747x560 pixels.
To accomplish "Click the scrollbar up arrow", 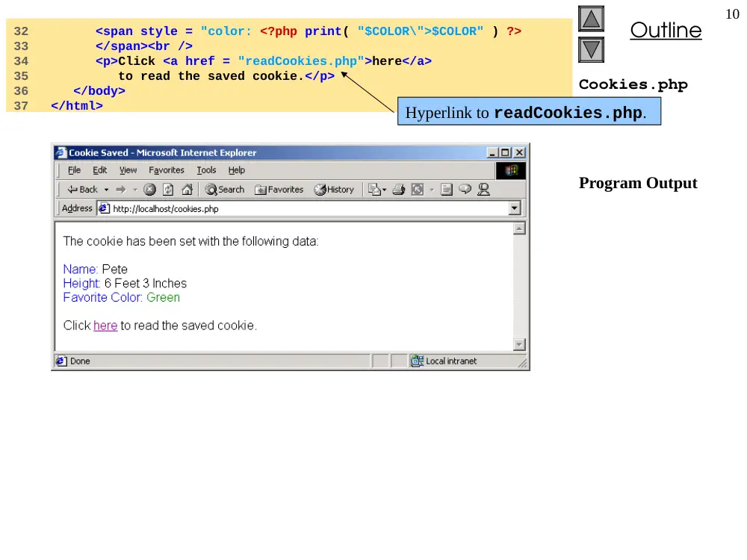I will click(519, 229).
